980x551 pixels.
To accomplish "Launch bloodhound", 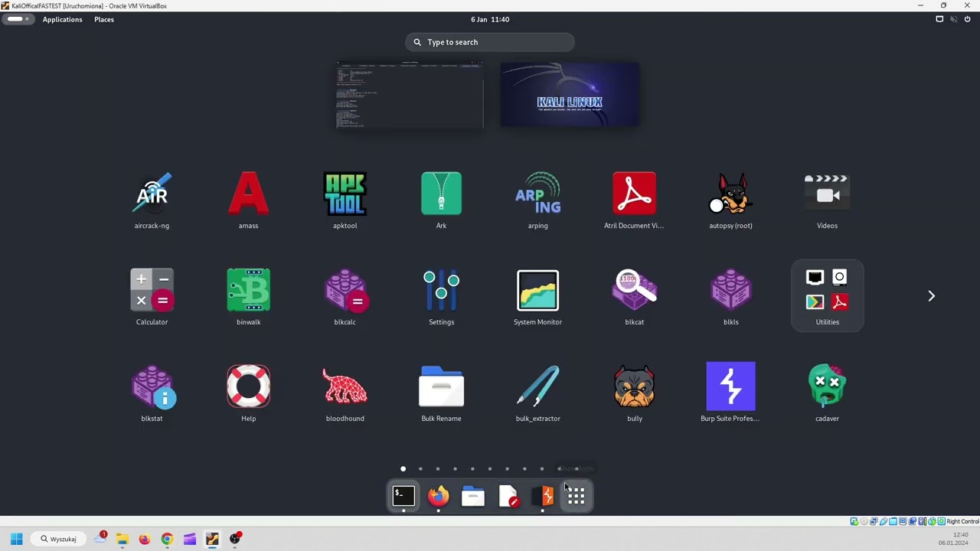I will pos(345,393).
